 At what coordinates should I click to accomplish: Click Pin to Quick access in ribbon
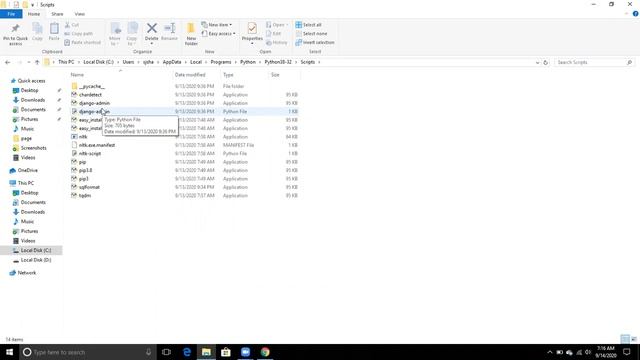pos(16,34)
